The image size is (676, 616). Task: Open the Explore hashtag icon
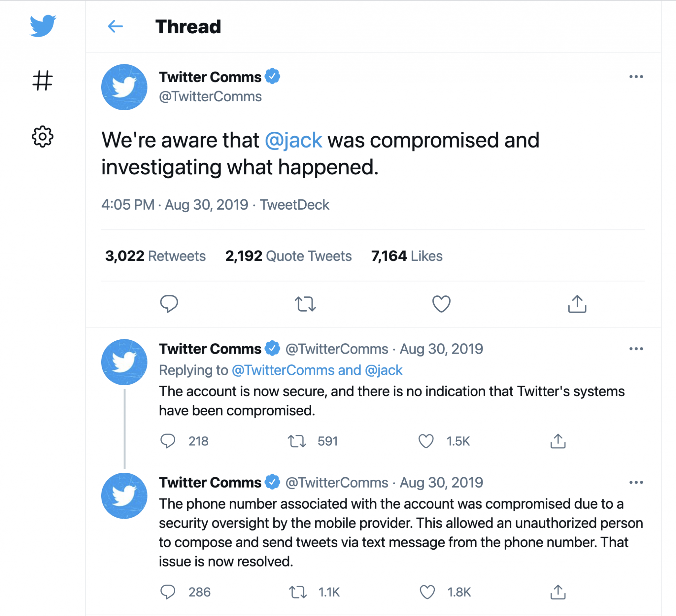point(43,81)
